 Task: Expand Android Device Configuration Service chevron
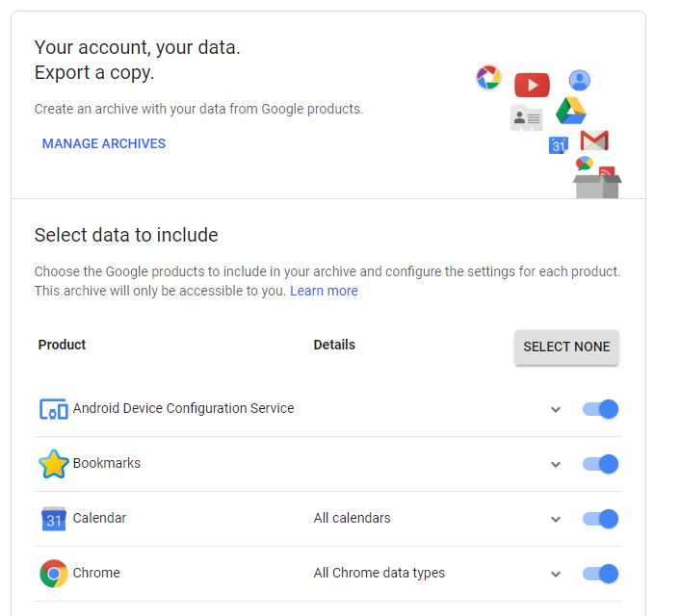556,409
